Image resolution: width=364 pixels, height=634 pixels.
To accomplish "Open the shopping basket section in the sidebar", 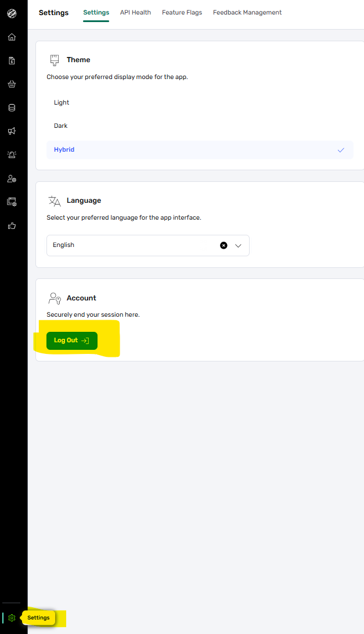I will point(12,84).
